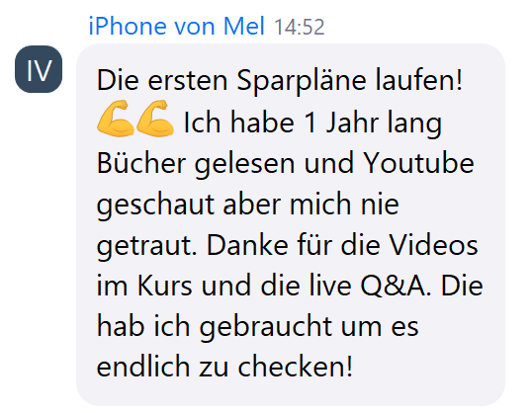
Task: Click the word laufen! on first line
Action: [418, 81]
